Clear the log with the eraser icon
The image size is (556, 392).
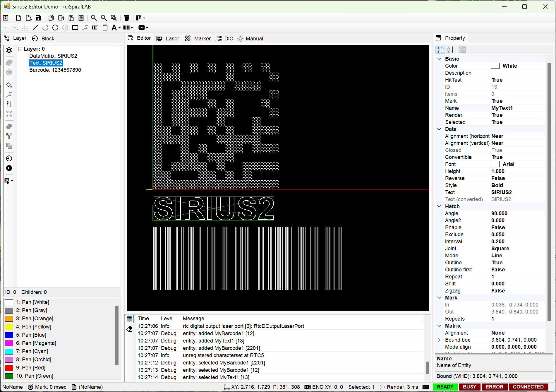pos(129,329)
